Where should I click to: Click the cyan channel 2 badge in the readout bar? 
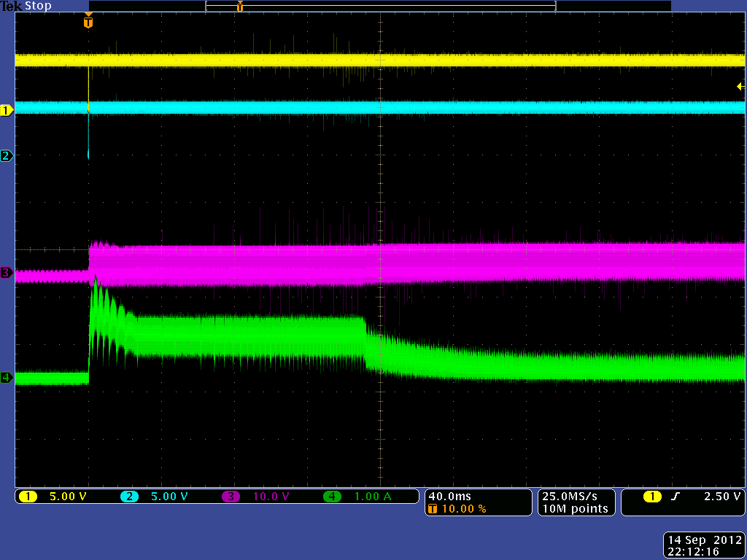129,497
